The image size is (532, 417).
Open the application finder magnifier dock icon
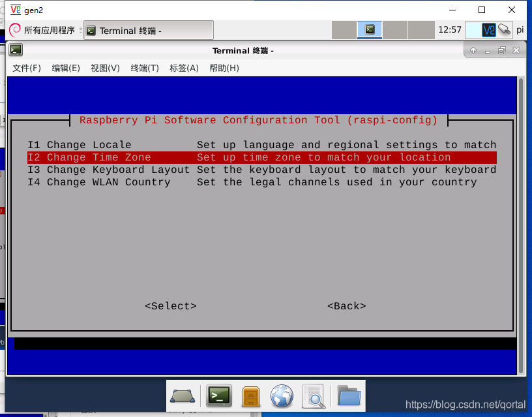[x=314, y=396]
